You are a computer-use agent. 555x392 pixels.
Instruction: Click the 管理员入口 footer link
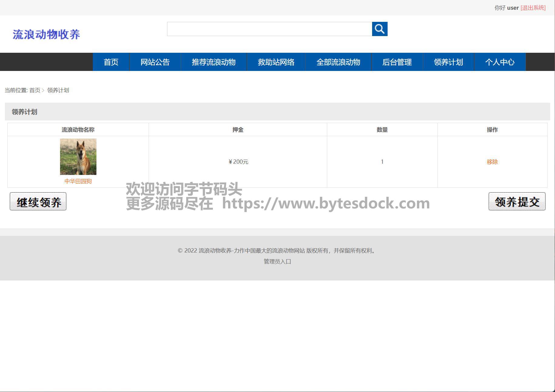[277, 262]
